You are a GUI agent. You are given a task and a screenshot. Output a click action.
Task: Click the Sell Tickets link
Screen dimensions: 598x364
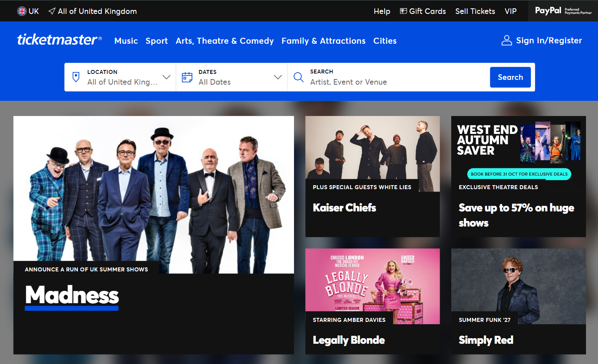475,11
